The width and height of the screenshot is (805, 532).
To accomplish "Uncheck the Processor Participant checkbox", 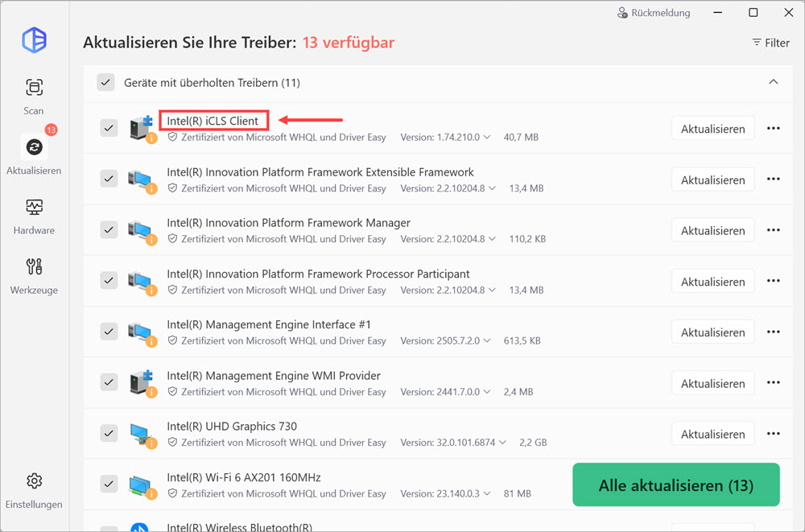I will [109, 280].
